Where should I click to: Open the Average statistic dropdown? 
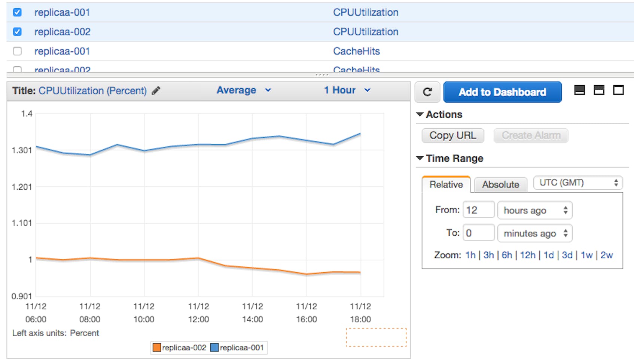tap(243, 90)
